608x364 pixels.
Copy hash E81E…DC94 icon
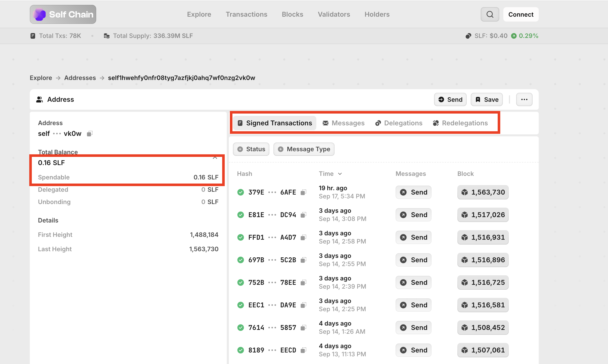303,215
